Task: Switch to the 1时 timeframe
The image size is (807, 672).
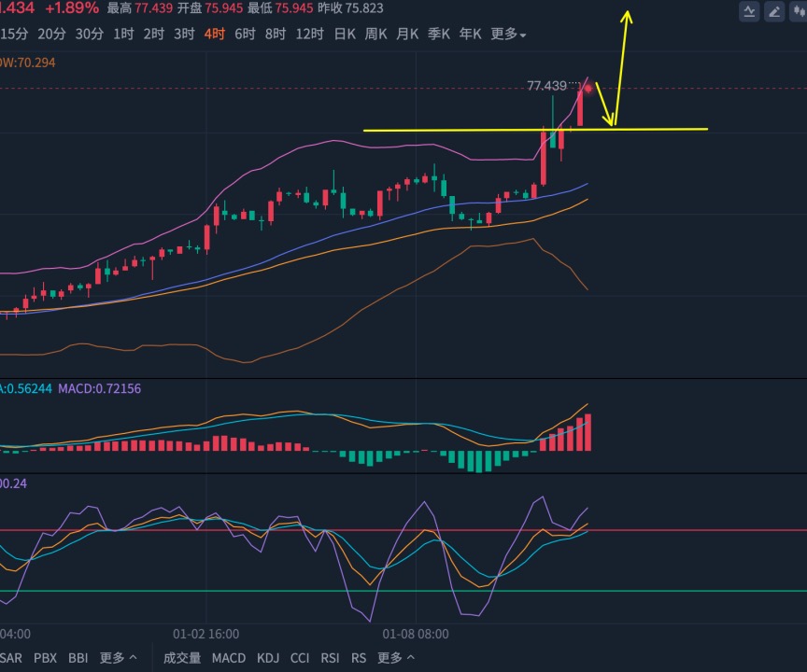Action: (x=123, y=34)
